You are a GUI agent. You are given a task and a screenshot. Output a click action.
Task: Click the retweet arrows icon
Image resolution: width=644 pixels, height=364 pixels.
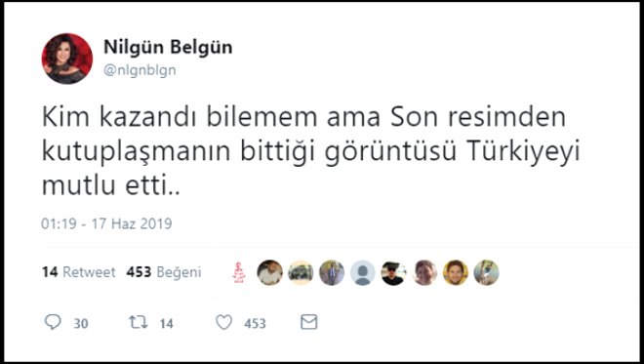click(138, 322)
